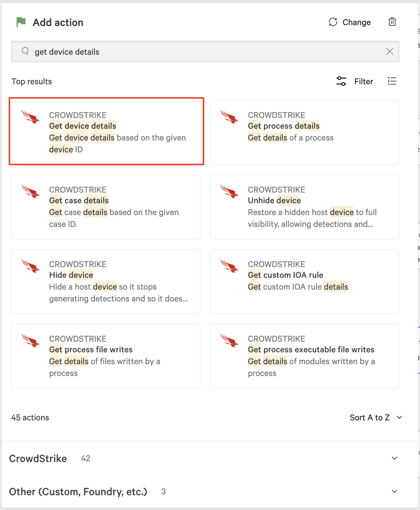Expand Other (Custom, Foundry, etc.) section
Image resolution: width=420 pixels, height=510 pixels.
[395, 491]
